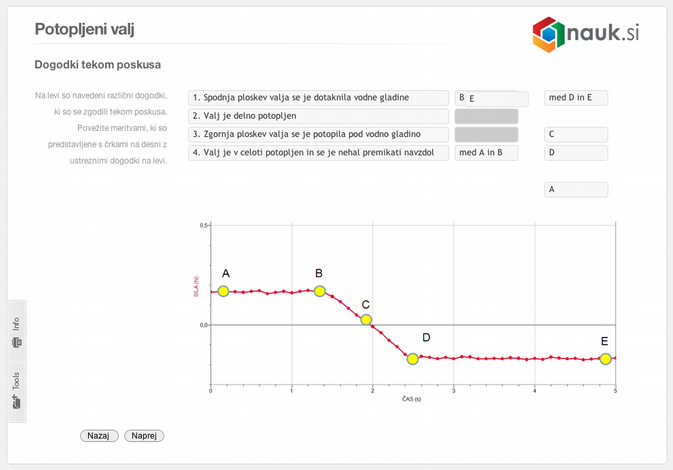
Task: Select yellow point B on the graph
Action: point(320,291)
